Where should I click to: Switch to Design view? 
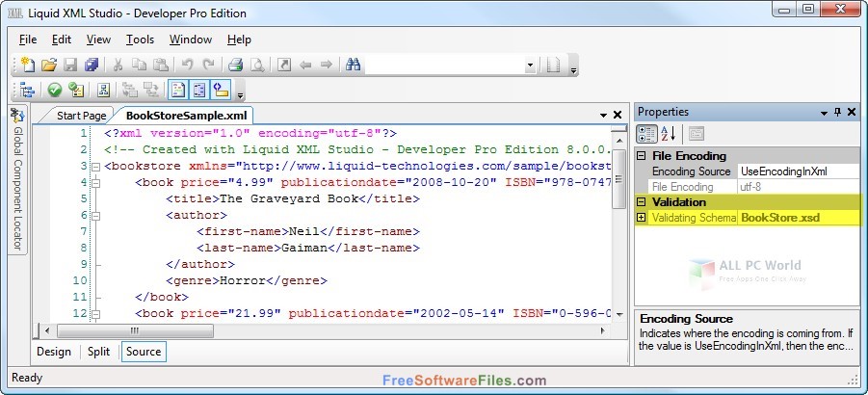54,352
